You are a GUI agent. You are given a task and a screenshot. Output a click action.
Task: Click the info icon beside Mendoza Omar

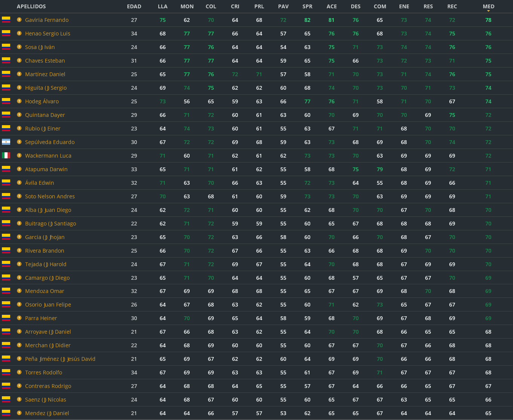[19, 291]
